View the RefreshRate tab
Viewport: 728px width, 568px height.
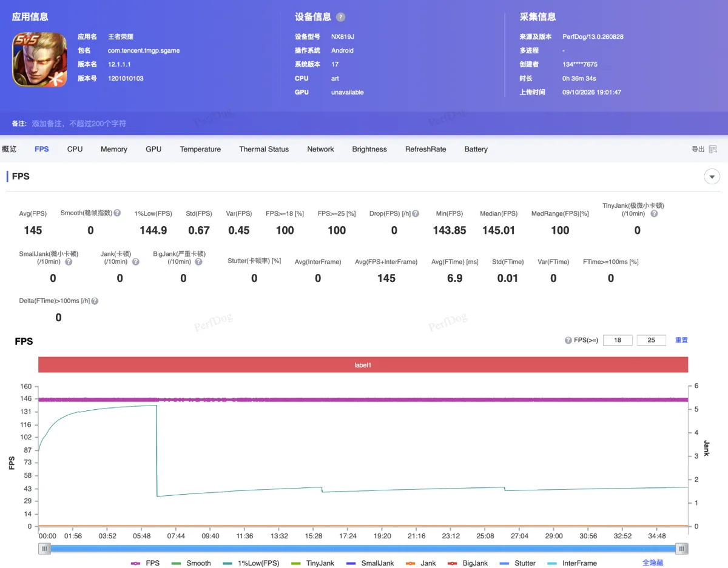[426, 149]
